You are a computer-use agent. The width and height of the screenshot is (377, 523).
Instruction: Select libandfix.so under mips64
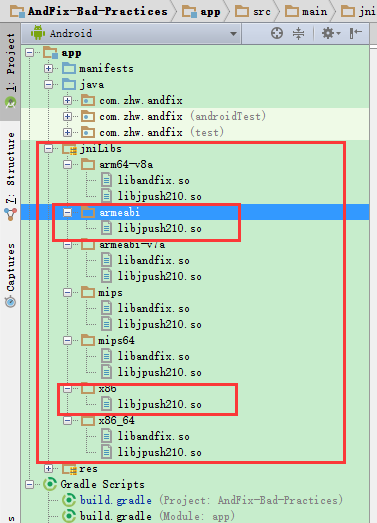click(153, 357)
